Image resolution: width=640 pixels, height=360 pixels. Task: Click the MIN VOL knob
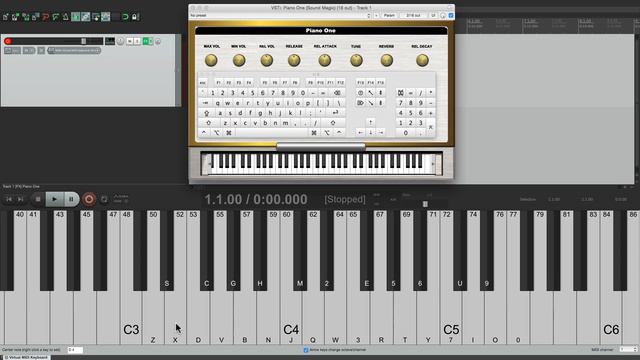[x=239, y=60]
